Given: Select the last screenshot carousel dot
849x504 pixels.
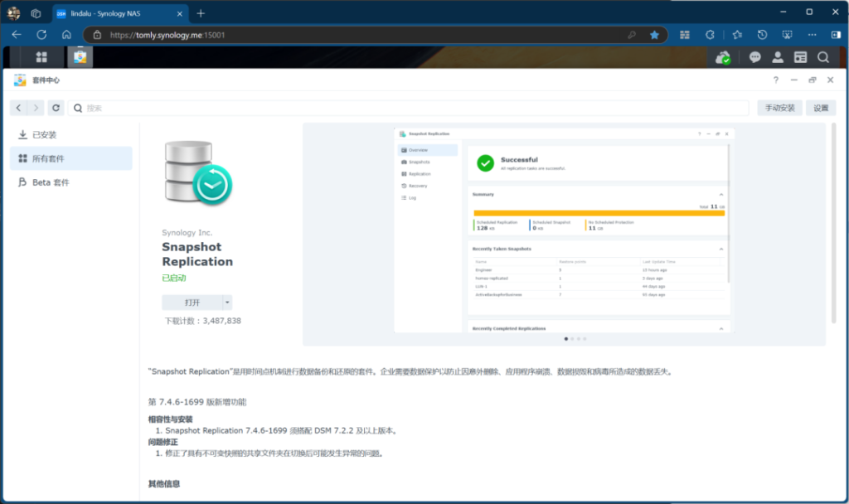Looking at the screenshot, I should tap(585, 339).
